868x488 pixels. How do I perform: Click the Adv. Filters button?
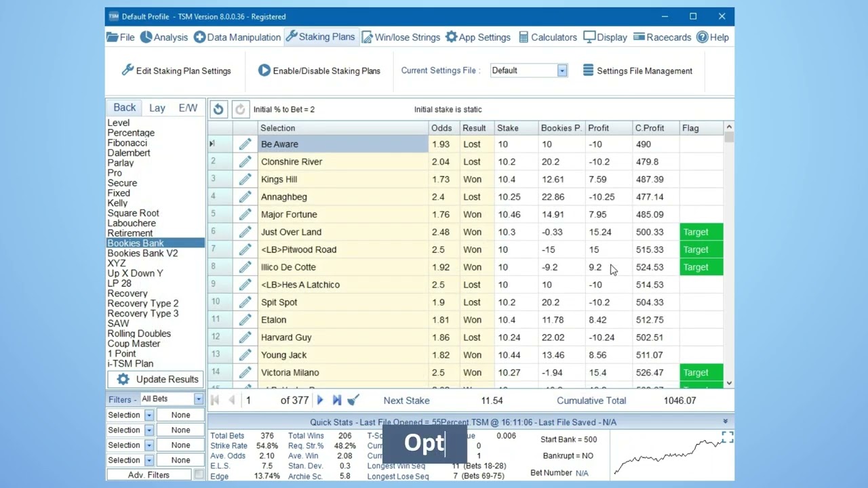[x=149, y=475]
